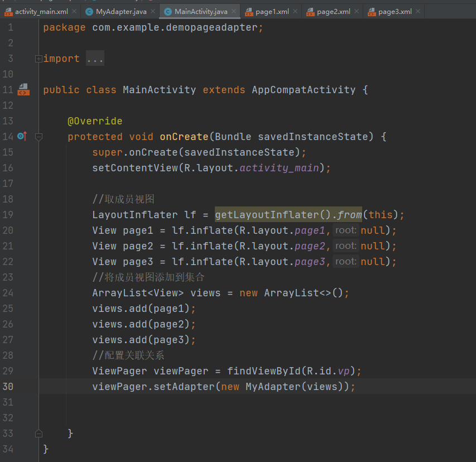Screen dimensions: 476x462
Task: Close the page3.xml tab
Action: pos(418,12)
